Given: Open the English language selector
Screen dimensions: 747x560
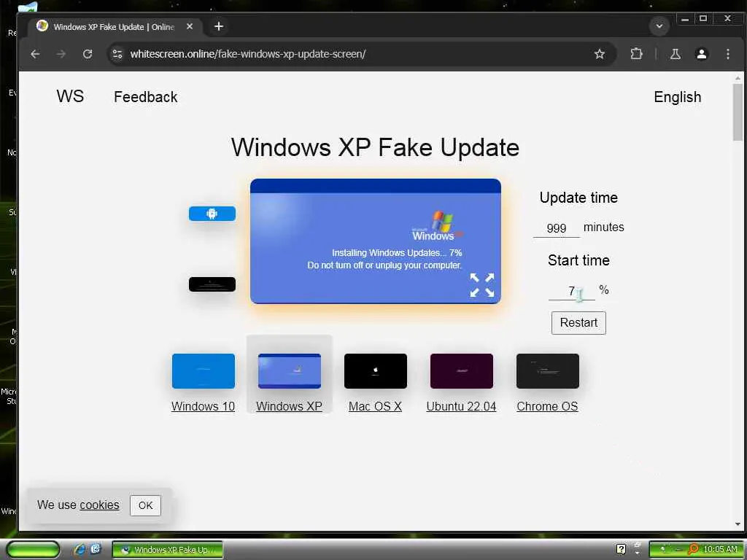Looking at the screenshot, I should 678,97.
